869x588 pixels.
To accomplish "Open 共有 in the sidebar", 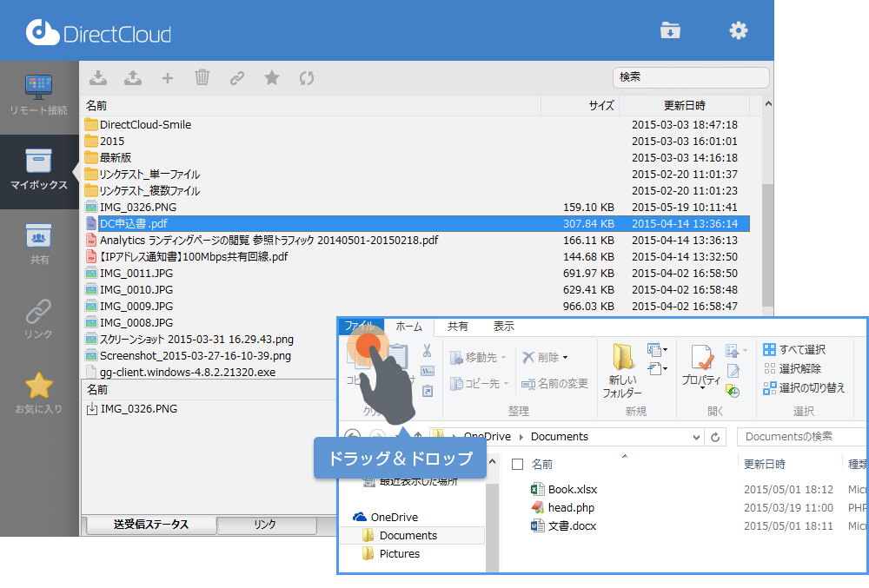I will (x=39, y=244).
